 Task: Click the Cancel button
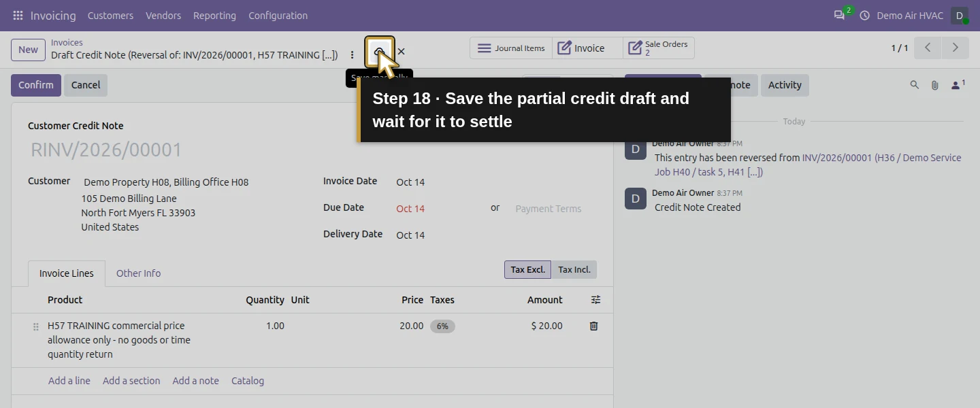tap(86, 85)
